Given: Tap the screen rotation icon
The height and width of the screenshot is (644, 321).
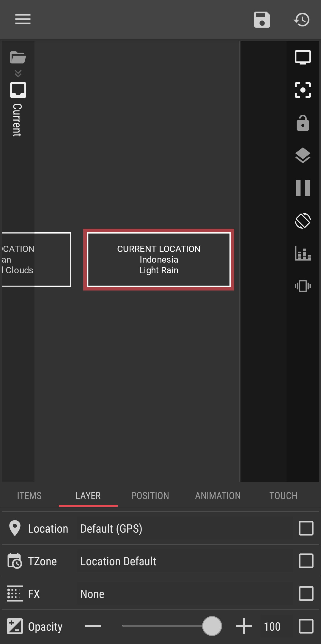Looking at the screenshot, I should (x=303, y=221).
